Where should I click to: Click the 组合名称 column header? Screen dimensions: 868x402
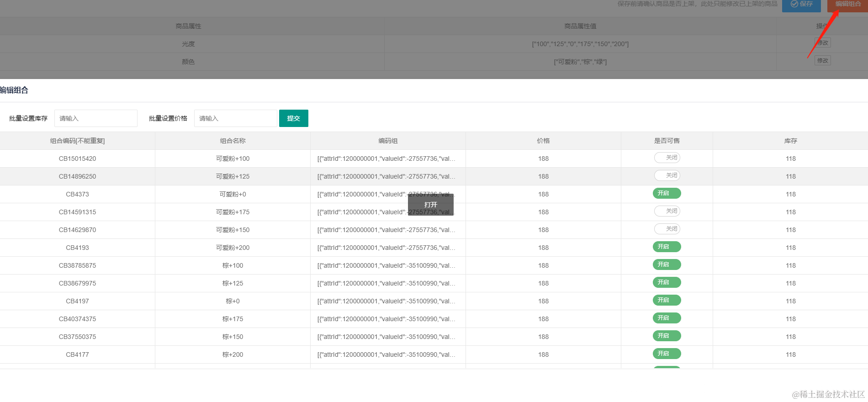tap(233, 141)
